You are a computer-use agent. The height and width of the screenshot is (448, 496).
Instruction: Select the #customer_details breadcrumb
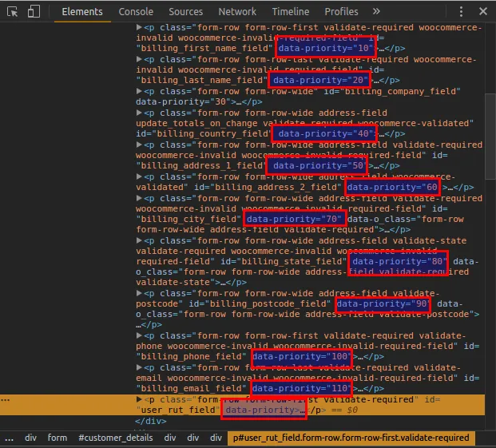[x=116, y=438]
